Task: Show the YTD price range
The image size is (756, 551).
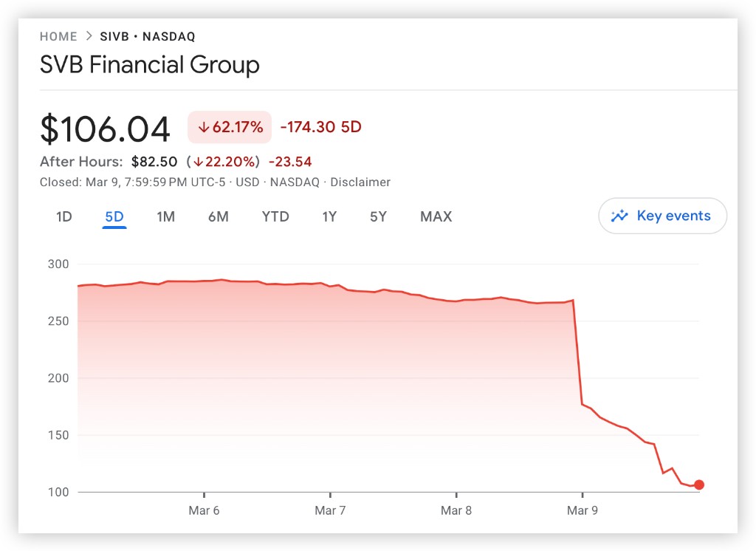Action: coord(275,217)
